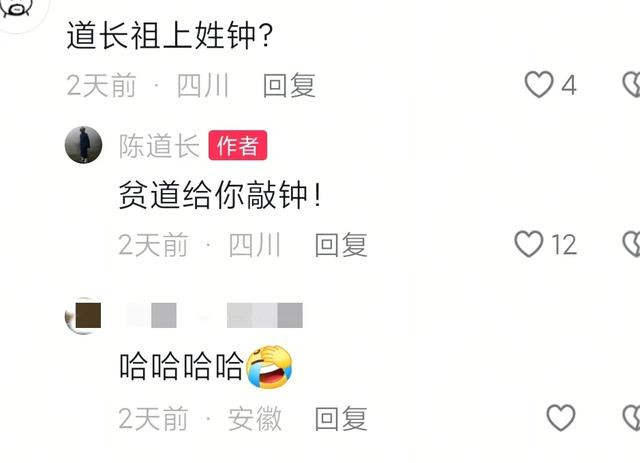Dislike the "哈哈哈哈" comment from 安徽

631,418
